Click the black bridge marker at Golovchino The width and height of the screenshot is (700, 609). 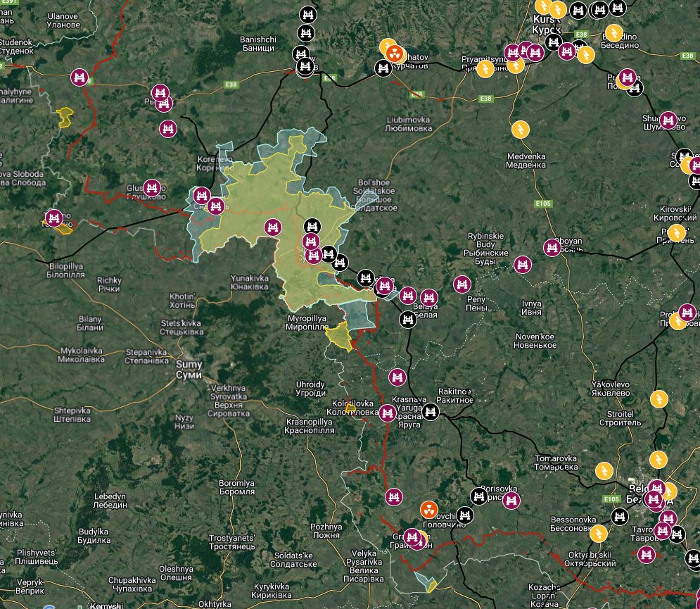[465, 515]
